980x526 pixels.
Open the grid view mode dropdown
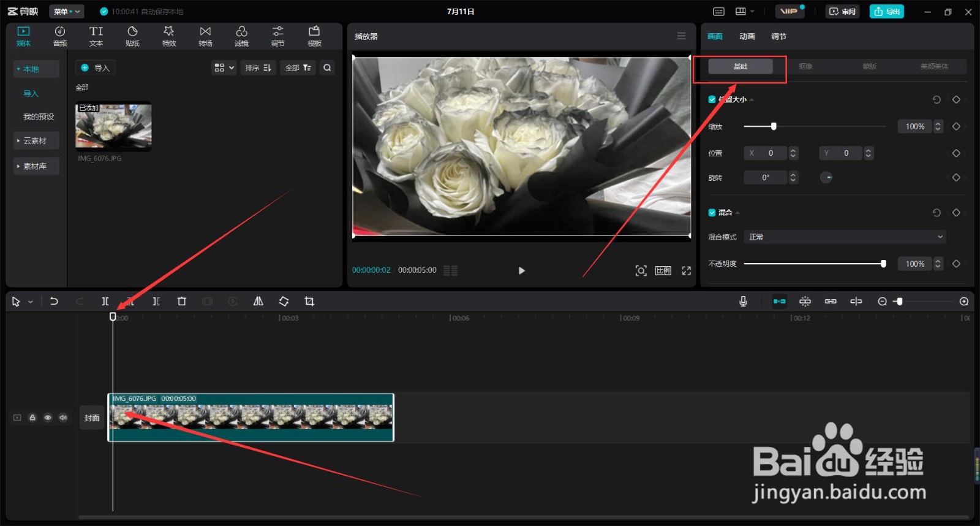click(224, 67)
